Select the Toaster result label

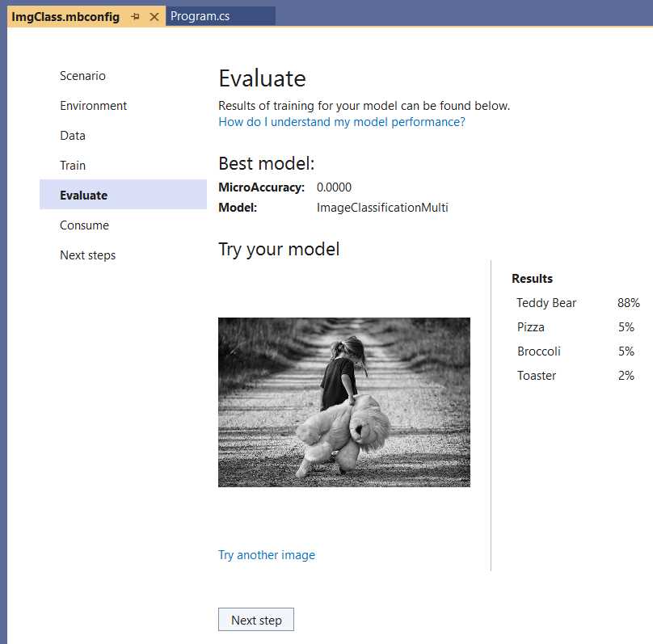click(x=537, y=376)
